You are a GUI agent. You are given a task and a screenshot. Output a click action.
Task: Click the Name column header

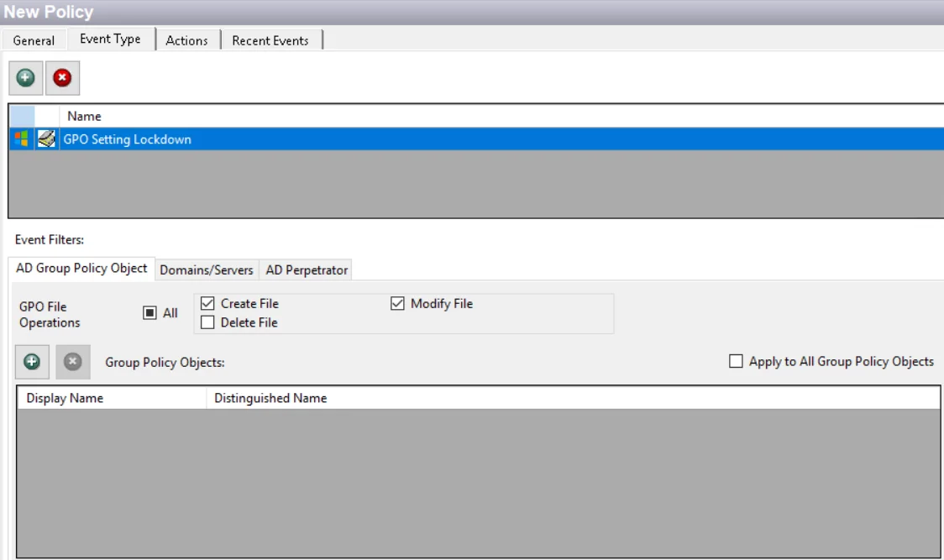(501, 116)
